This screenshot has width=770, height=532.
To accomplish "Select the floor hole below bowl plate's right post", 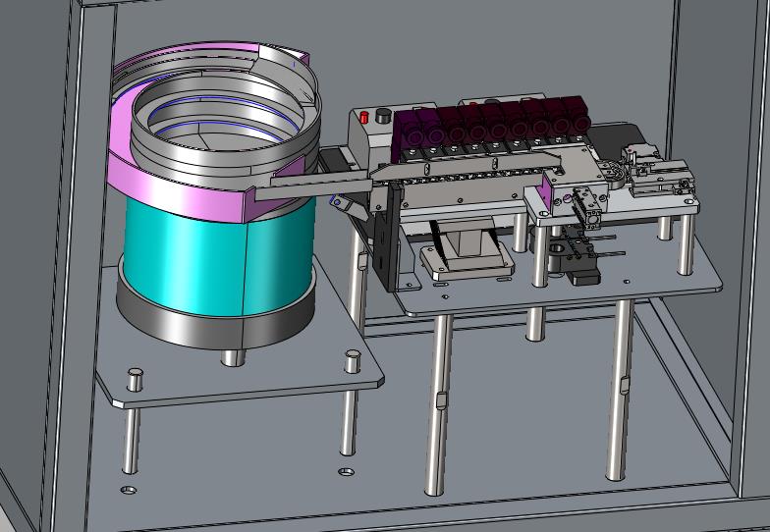I will click(346, 472).
